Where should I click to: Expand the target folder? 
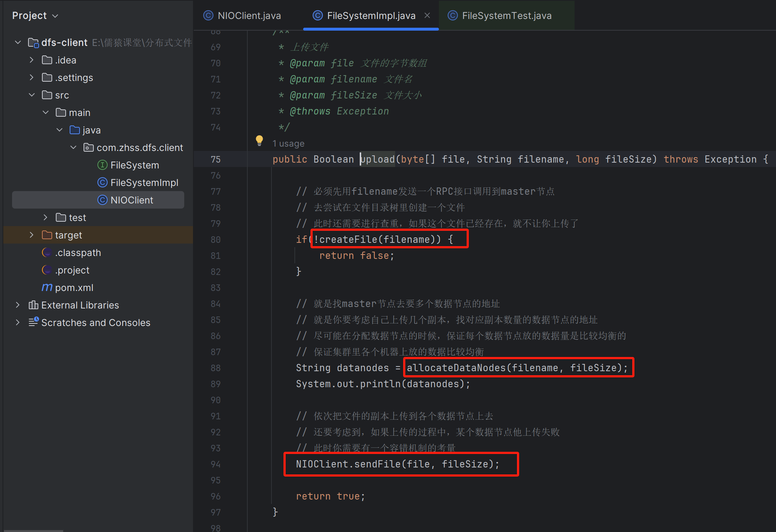32,235
